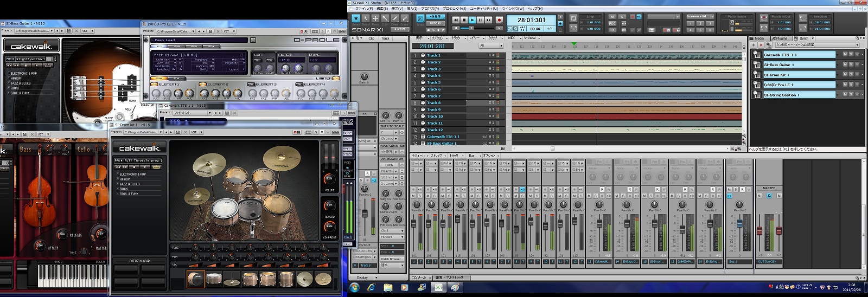Click the Track 4 mixer volume fader
This screenshot has height=297, width=868.
tap(457, 219)
